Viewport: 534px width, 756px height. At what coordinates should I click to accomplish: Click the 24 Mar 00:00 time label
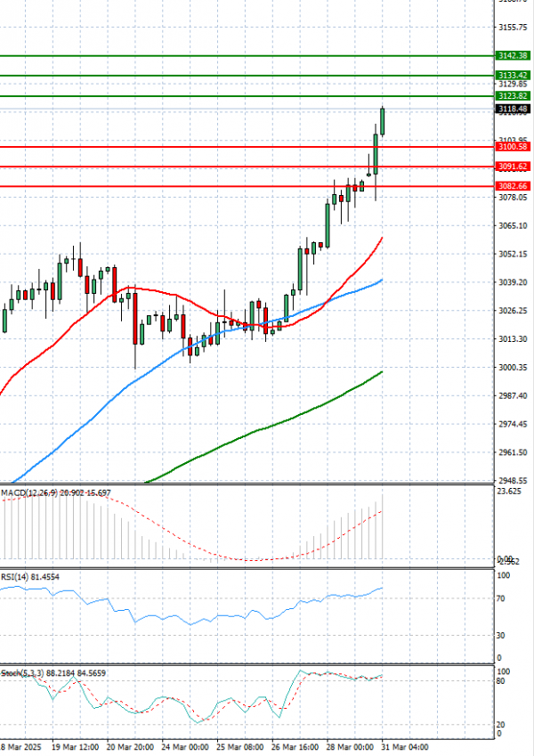point(185,747)
